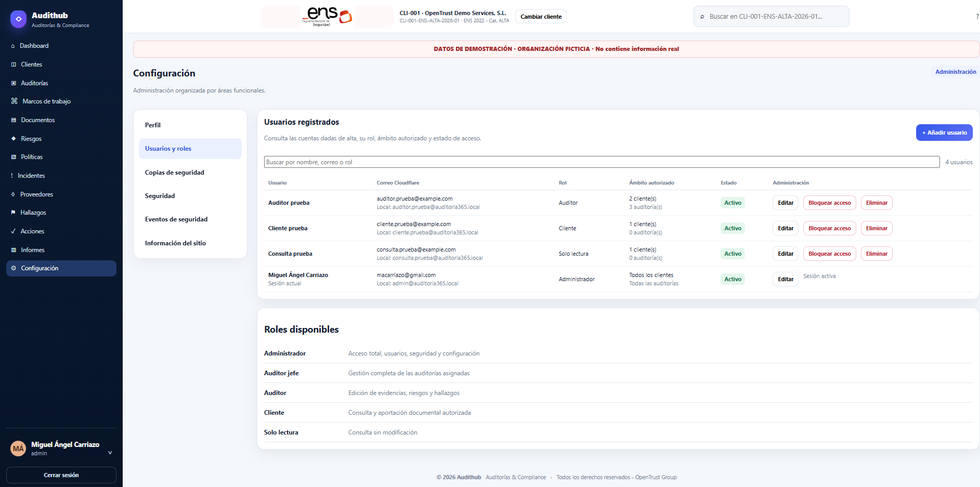Click the Configuración gear icon
The width and height of the screenshot is (980, 487).
14,268
